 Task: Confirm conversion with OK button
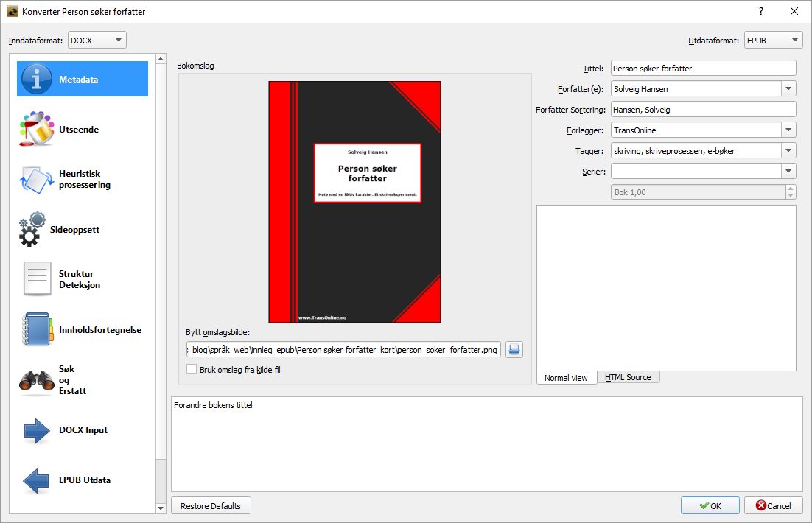pos(710,506)
